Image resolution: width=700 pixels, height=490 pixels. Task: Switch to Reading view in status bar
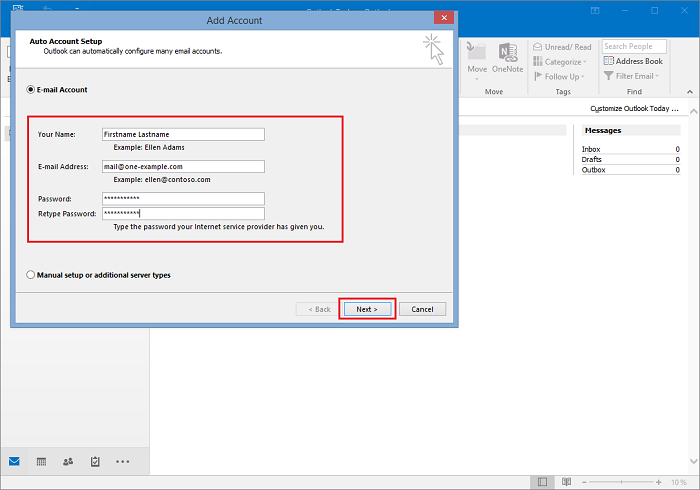566,482
